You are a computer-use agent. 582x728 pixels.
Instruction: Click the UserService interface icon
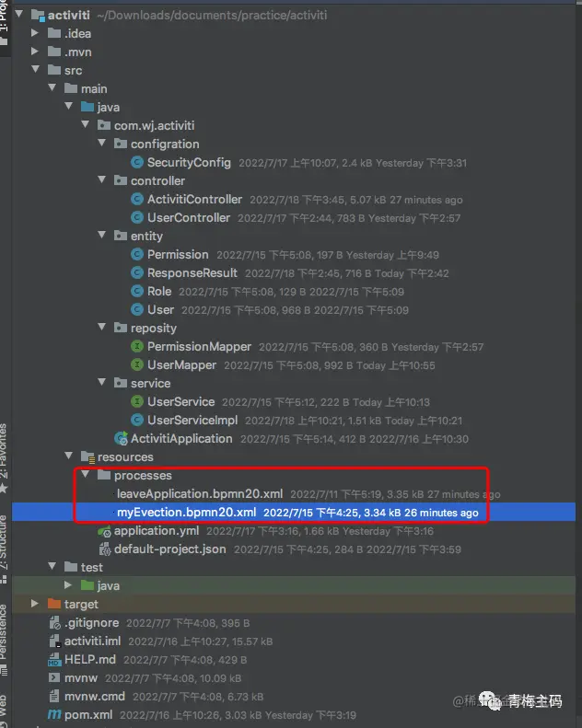coord(137,401)
